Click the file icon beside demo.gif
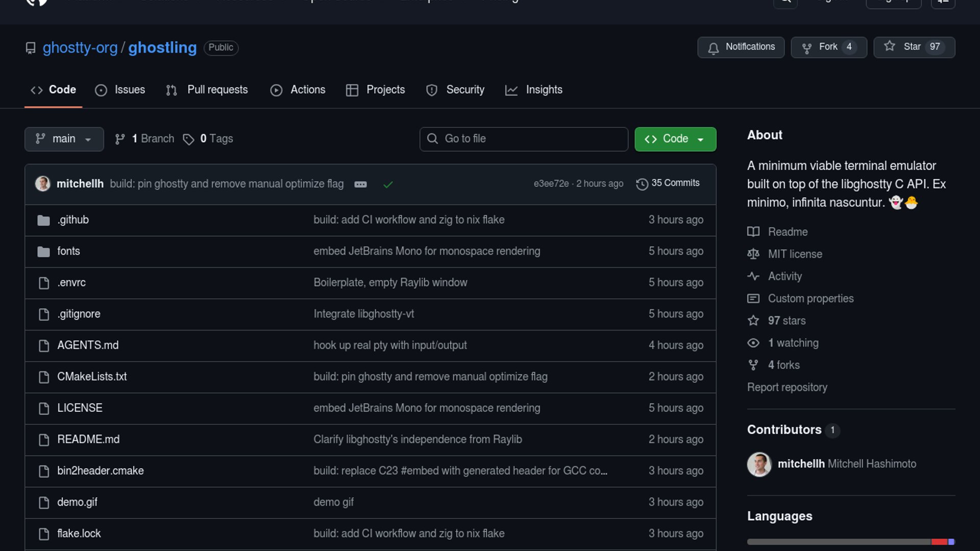980x551 pixels. (44, 503)
